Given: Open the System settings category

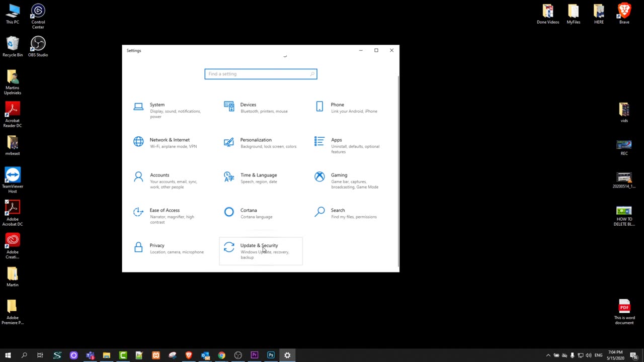Looking at the screenshot, I should [170, 110].
